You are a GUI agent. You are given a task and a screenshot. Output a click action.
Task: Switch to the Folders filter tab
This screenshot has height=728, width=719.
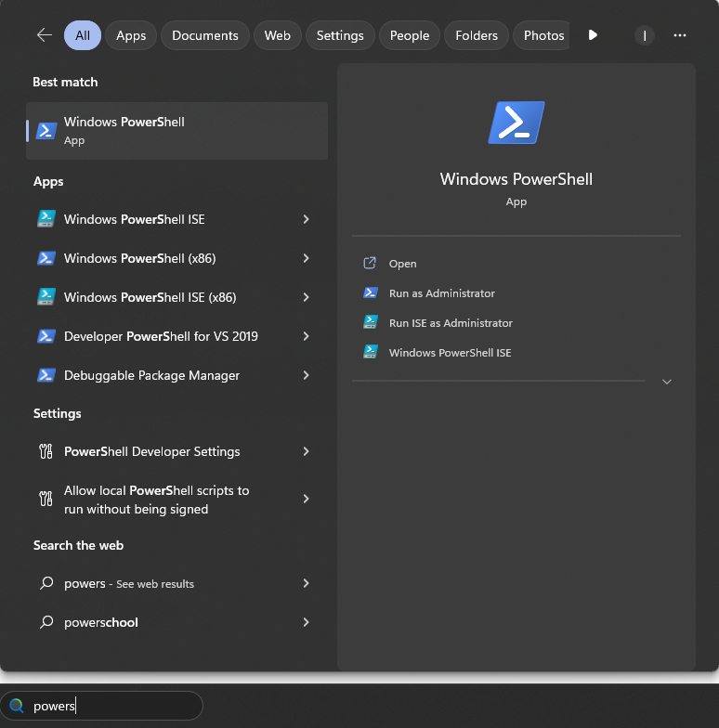476,35
